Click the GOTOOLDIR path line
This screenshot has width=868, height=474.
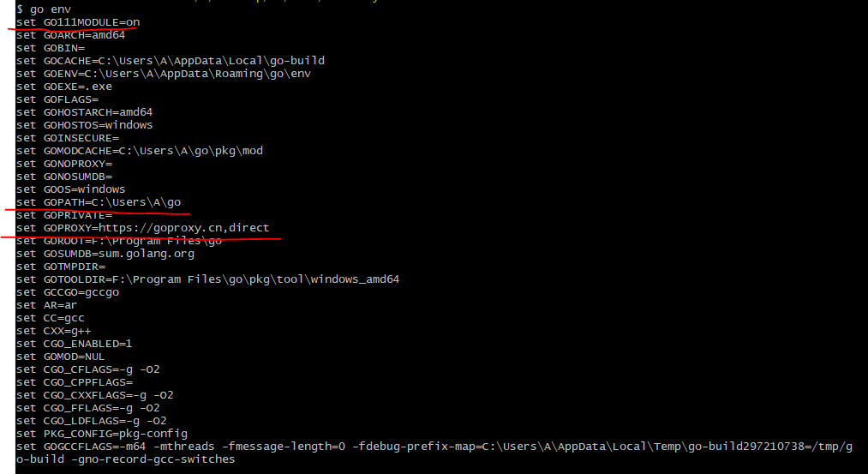[x=207, y=279]
